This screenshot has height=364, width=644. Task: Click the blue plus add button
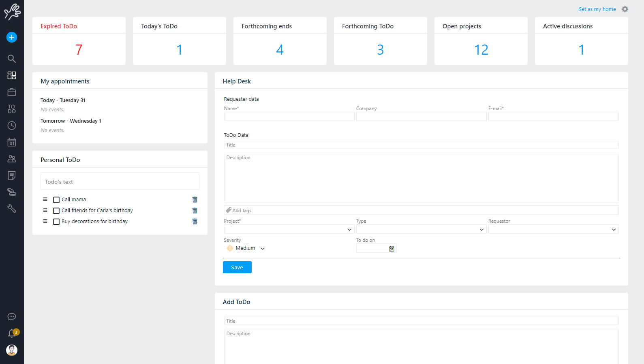[12, 37]
